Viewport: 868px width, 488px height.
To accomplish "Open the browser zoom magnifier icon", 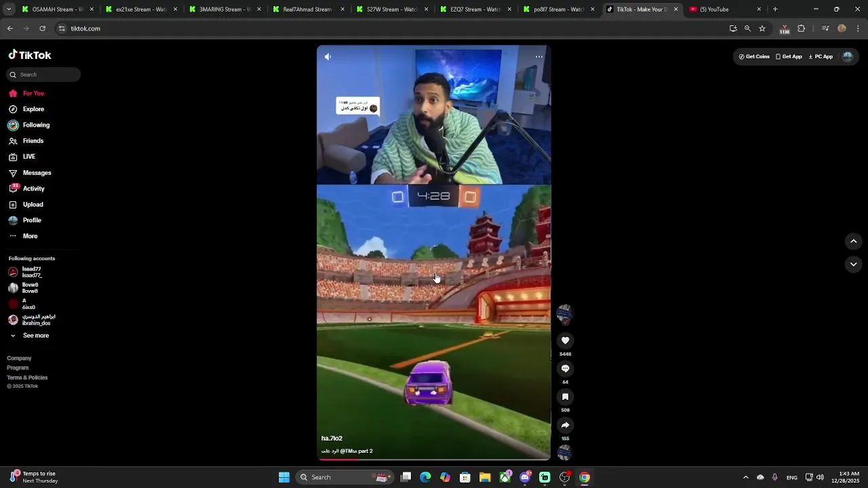I will (747, 28).
